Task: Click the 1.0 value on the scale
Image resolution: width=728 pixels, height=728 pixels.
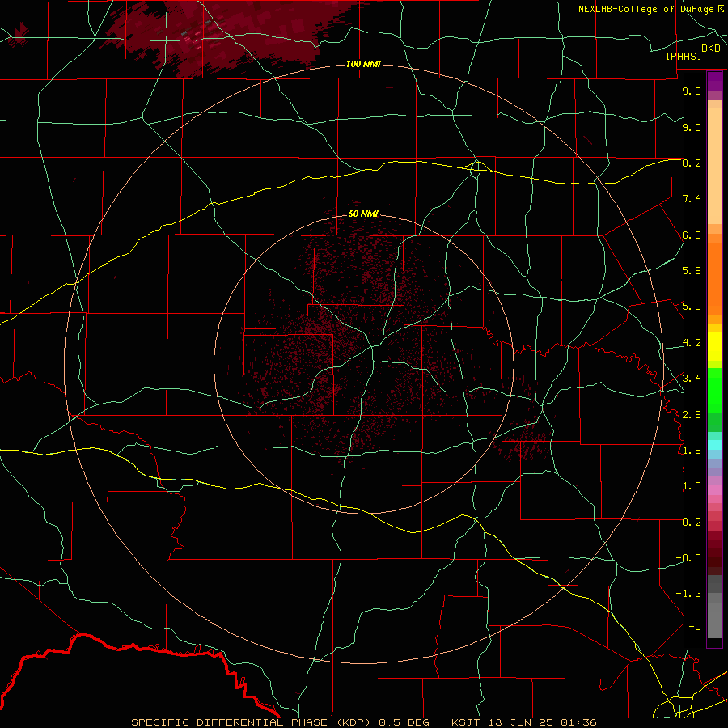Action: 692,486
